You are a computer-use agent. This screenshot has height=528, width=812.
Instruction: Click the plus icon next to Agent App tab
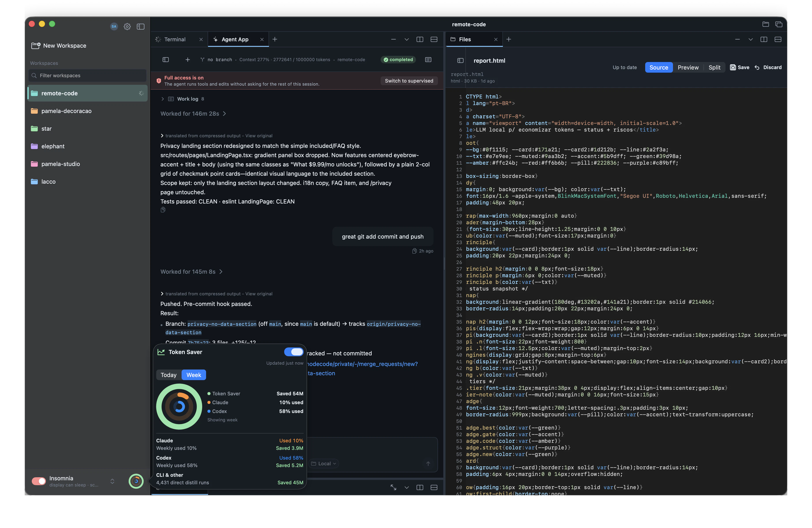(x=275, y=39)
